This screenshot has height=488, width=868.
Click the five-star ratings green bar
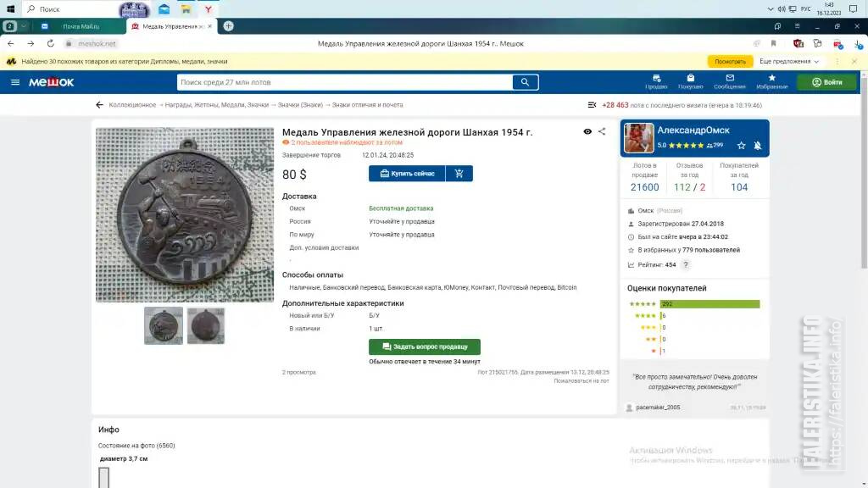pyautogui.click(x=709, y=304)
